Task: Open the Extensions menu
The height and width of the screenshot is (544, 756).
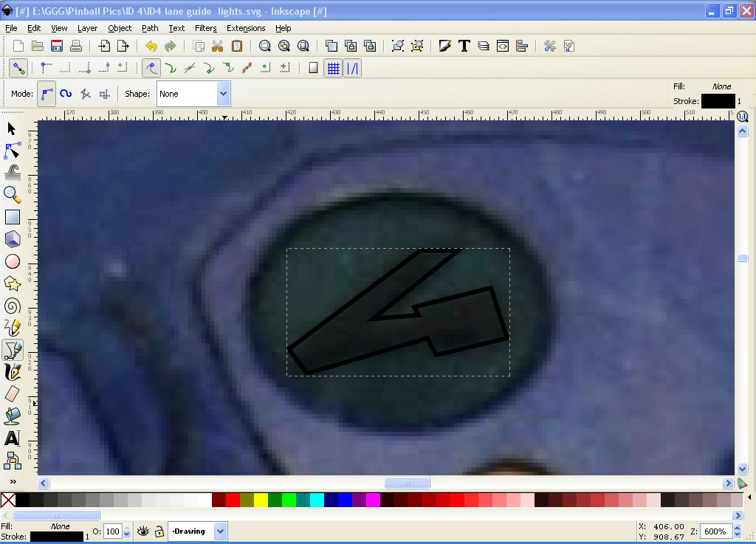Action: pyautogui.click(x=246, y=28)
